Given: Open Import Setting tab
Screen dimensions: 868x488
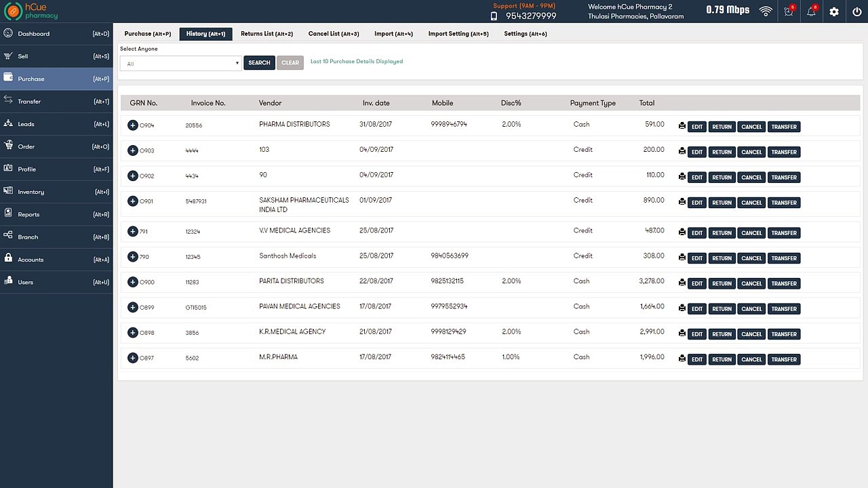Looking at the screenshot, I should (458, 34).
